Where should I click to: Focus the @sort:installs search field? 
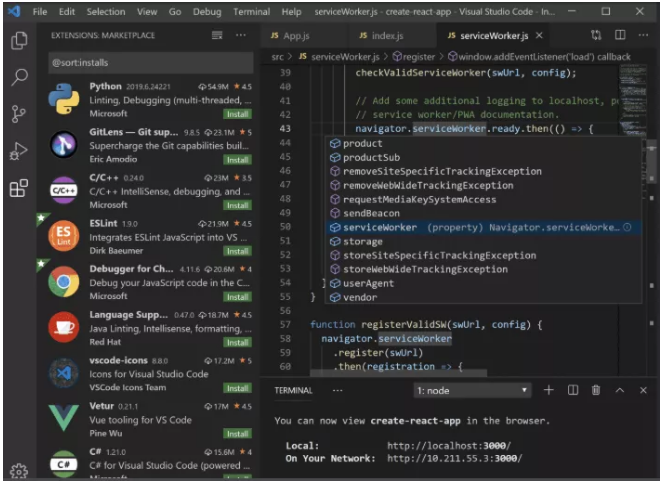pos(151,63)
